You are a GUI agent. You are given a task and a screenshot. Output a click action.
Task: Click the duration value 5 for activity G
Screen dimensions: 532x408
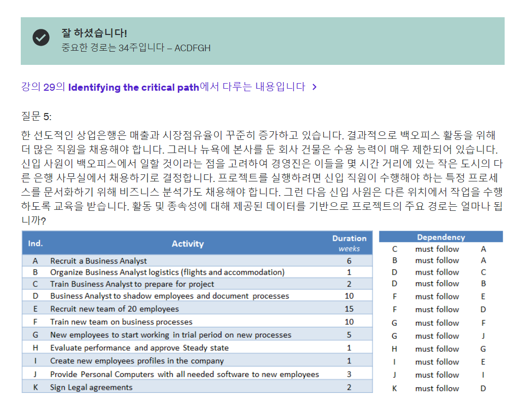pyautogui.click(x=349, y=335)
